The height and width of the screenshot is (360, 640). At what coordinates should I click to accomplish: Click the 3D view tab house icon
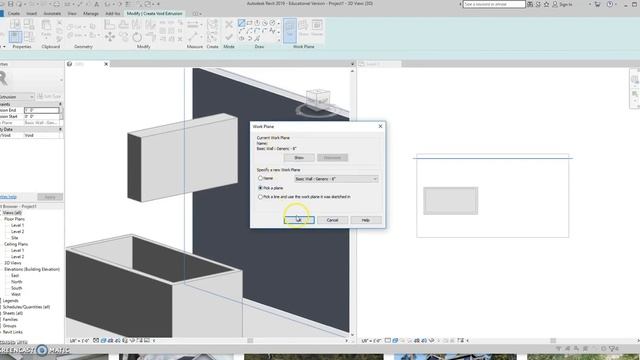click(69, 64)
